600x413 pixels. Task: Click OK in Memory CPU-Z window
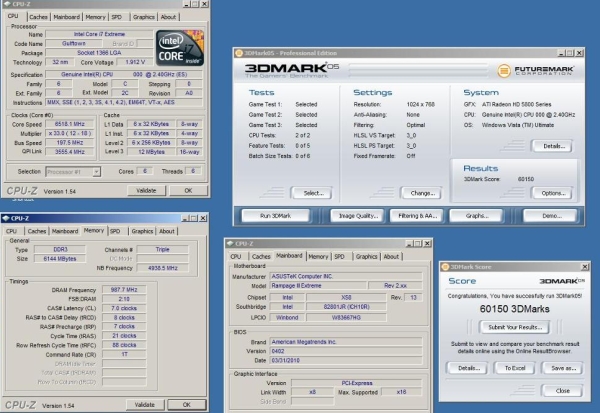pos(187,405)
